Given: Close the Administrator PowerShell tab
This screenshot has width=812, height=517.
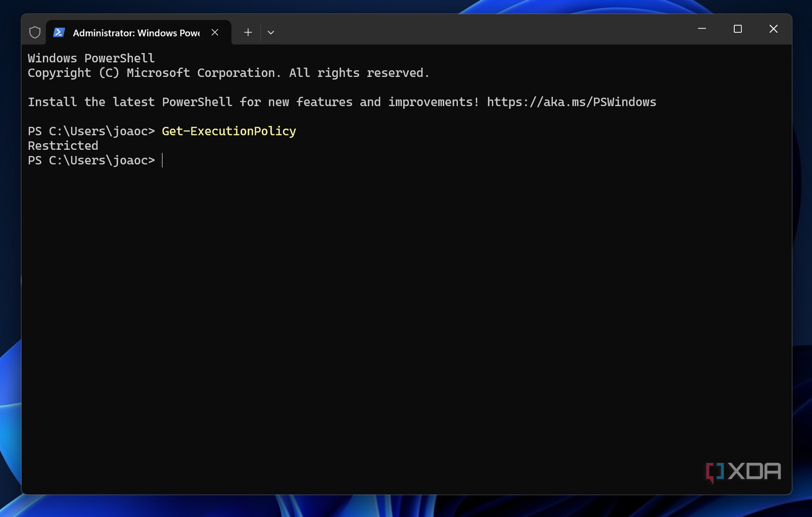Looking at the screenshot, I should click(x=215, y=32).
